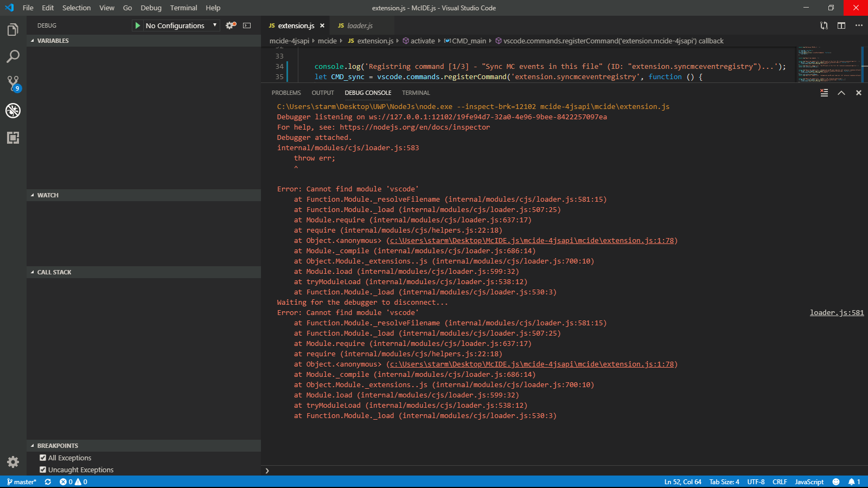Clear the debug console output
Viewport: 868px width, 488px height.
pos(824,93)
